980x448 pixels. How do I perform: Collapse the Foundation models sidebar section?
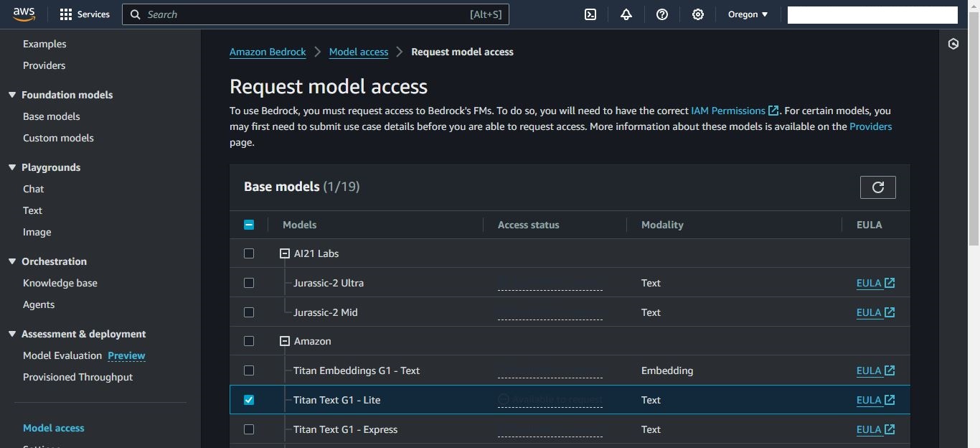click(12, 95)
